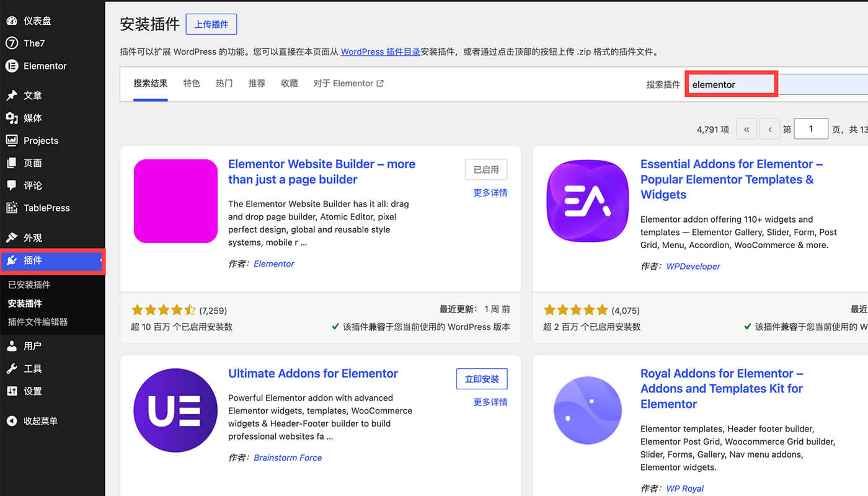Open the WordPress 插件目录 link
Screen dimensions: 868x496
pos(381,52)
